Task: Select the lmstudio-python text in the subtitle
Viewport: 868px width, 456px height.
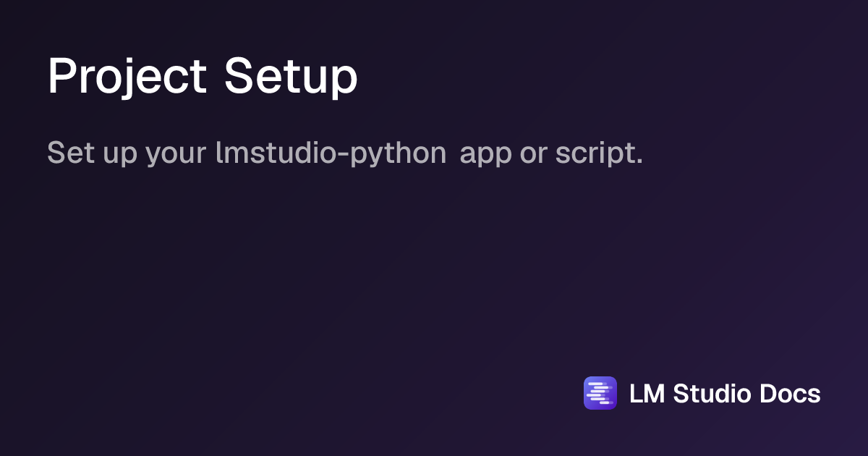Action: coord(331,153)
